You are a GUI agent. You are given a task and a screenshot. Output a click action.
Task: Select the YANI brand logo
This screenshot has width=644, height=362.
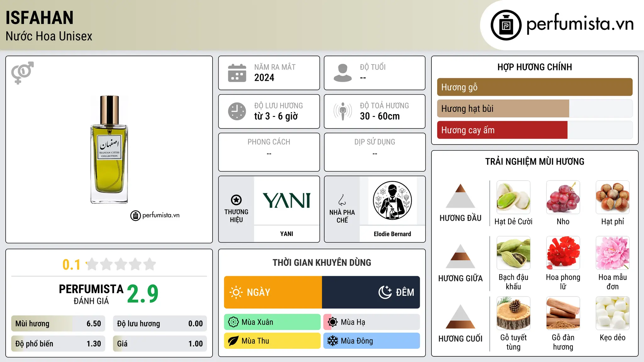286,200
